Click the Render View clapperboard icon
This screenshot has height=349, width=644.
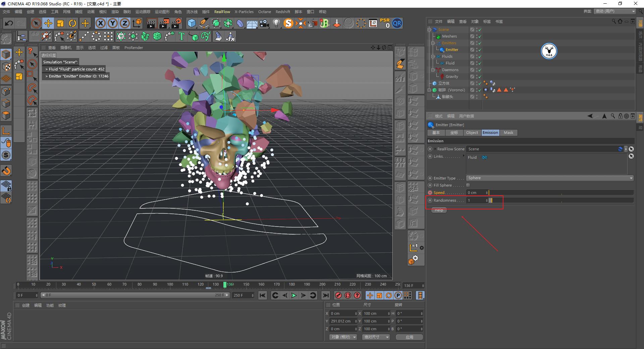(x=152, y=23)
